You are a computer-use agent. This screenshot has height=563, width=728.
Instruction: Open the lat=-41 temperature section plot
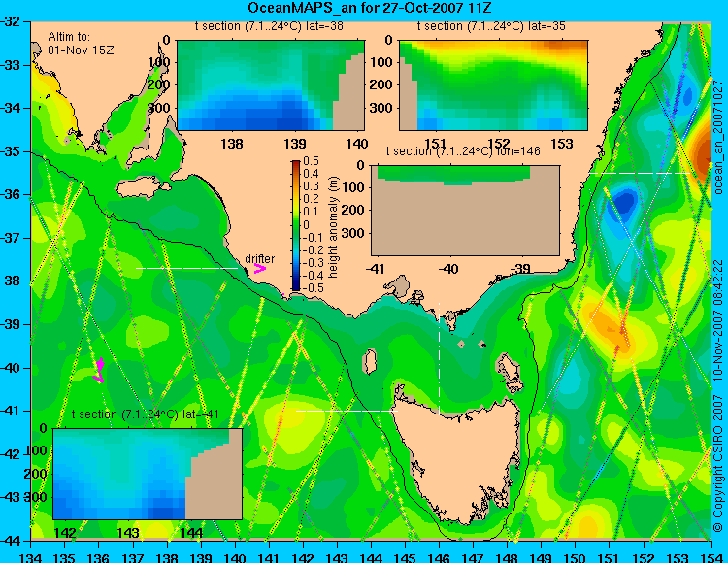click(148, 474)
